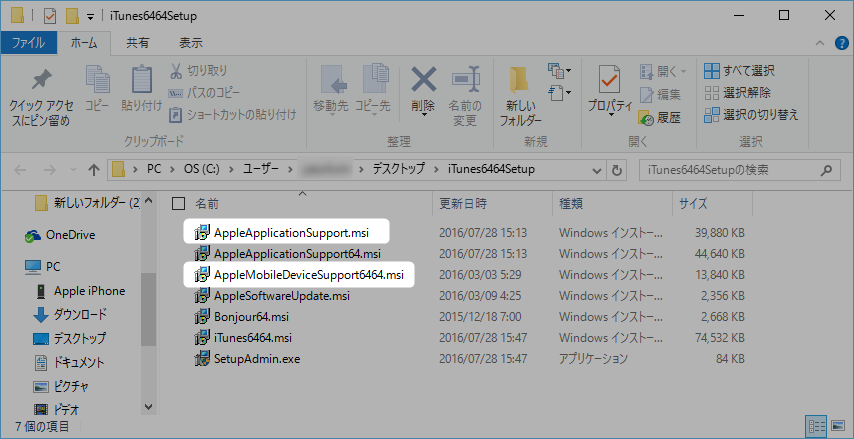The width and height of the screenshot is (854, 439).
Task: Open History (履歴) in ribbon
Action: click(660, 118)
